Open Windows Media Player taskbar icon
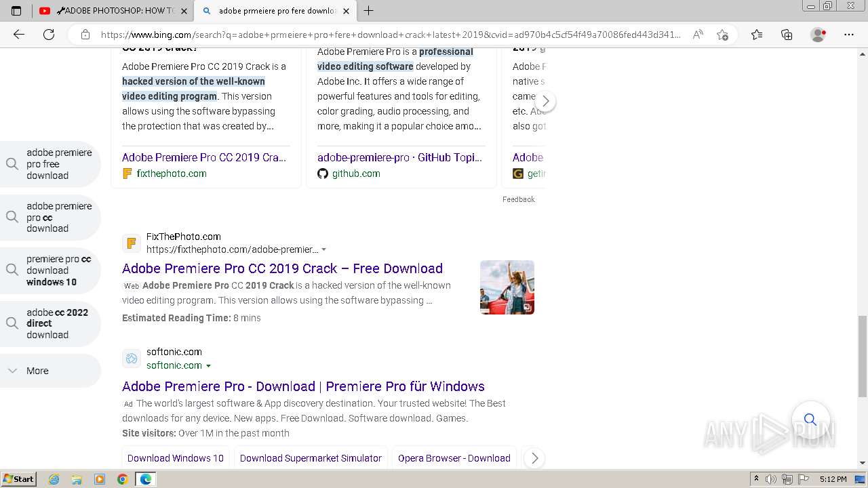Image resolution: width=868 pixels, height=488 pixels. coord(100,479)
